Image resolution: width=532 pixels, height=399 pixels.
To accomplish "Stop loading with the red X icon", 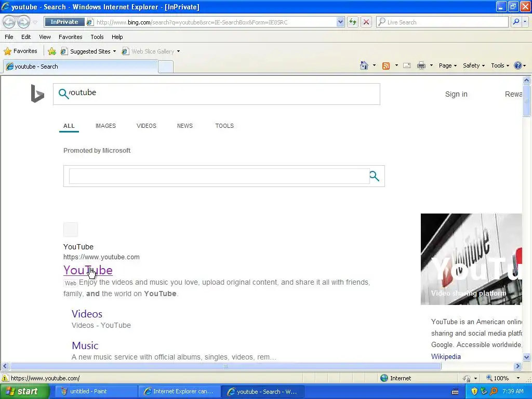I will pos(366,22).
